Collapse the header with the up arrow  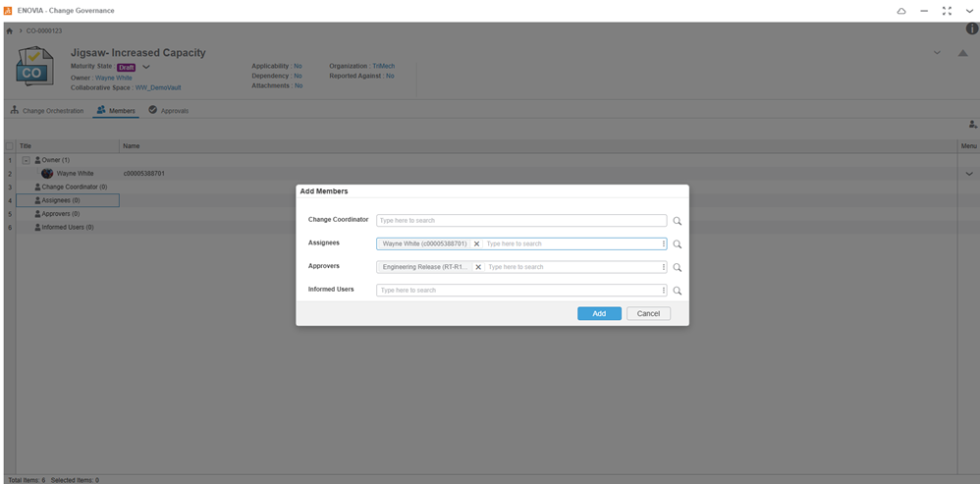[x=962, y=53]
